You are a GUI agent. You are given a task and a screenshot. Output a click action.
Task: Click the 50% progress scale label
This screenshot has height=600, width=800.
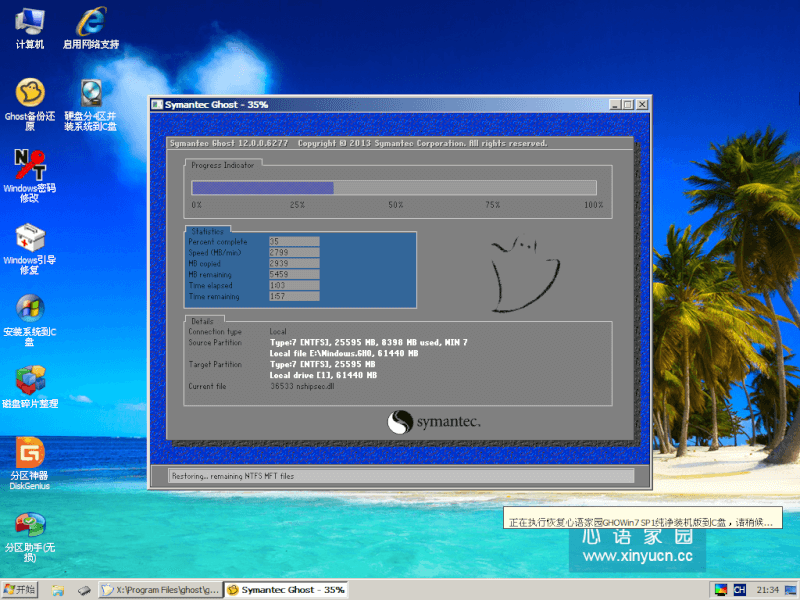coord(396,205)
